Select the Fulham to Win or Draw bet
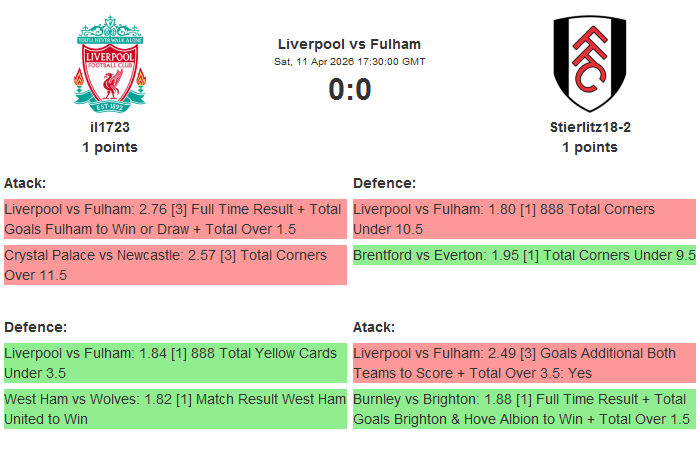The height and width of the screenshot is (460, 700). pyautogui.click(x=174, y=219)
